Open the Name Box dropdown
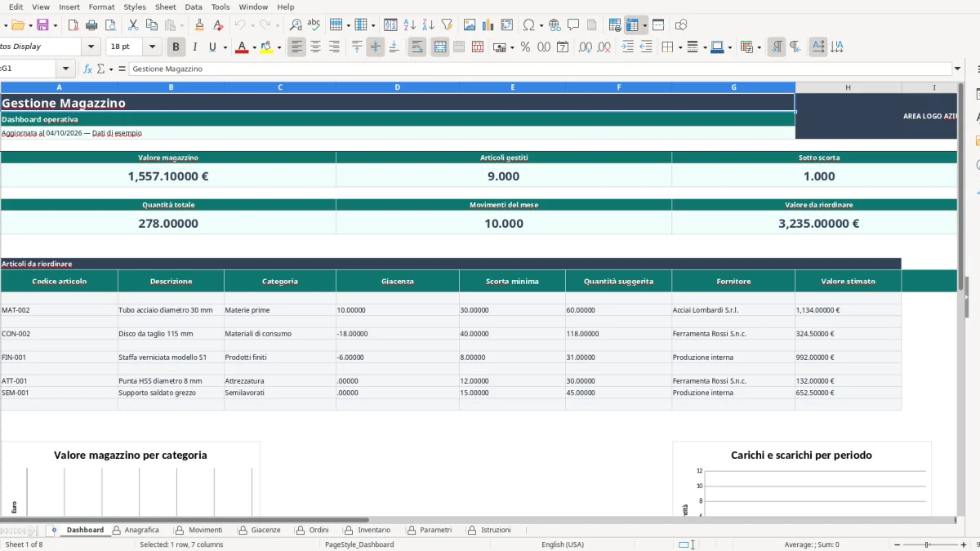This screenshot has width=980, height=551. (x=65, y=69)
